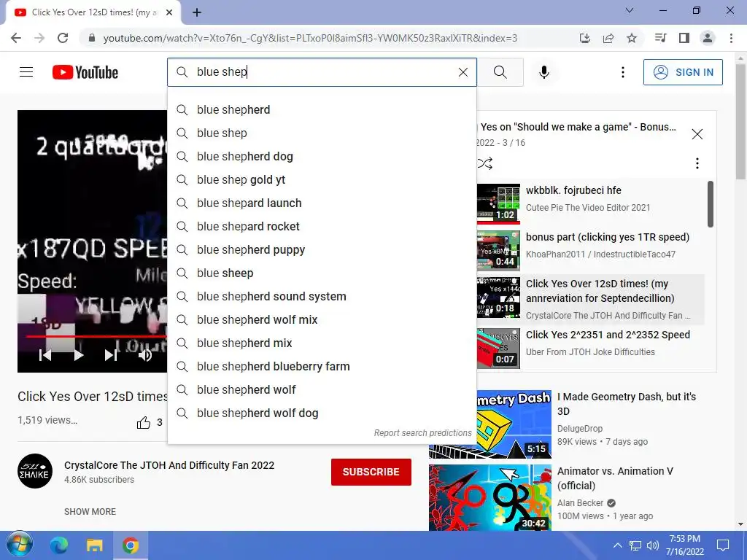Viewport: 747px width, 560px height.
Task: Click inside the YouTube search field
Action: pos(322,72)
